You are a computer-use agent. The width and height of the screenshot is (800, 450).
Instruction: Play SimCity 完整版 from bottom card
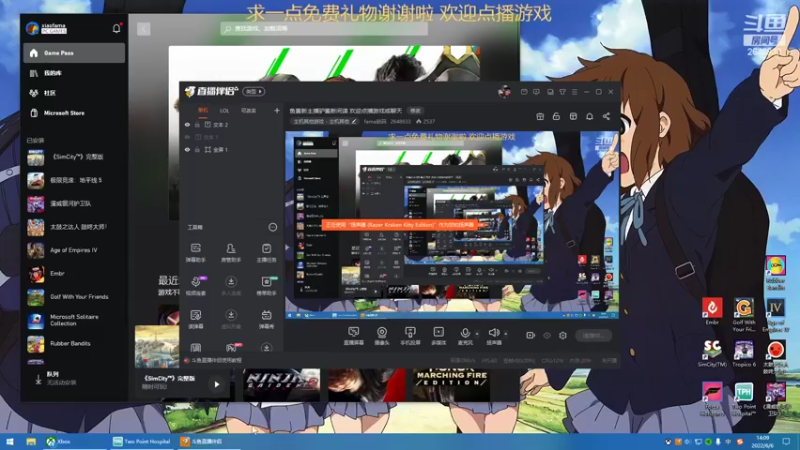pyautogui.click(x=216, y=384)
